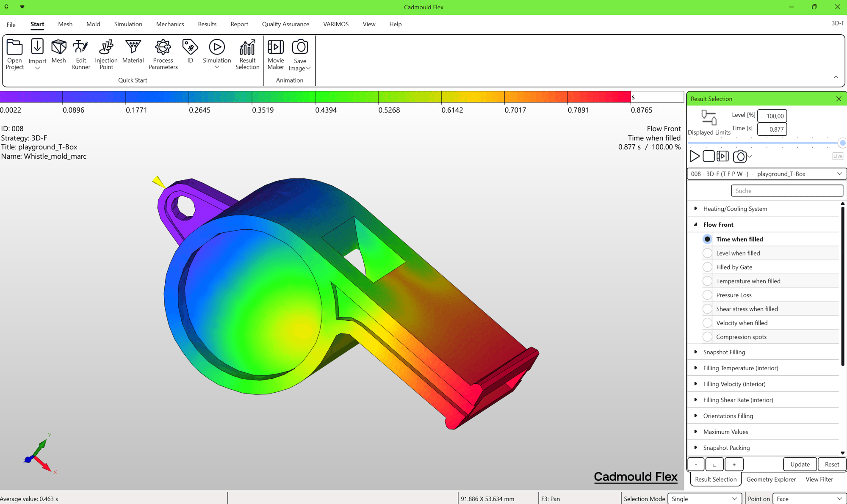Switch to the Geometry Explorer tab

point(771,479)
